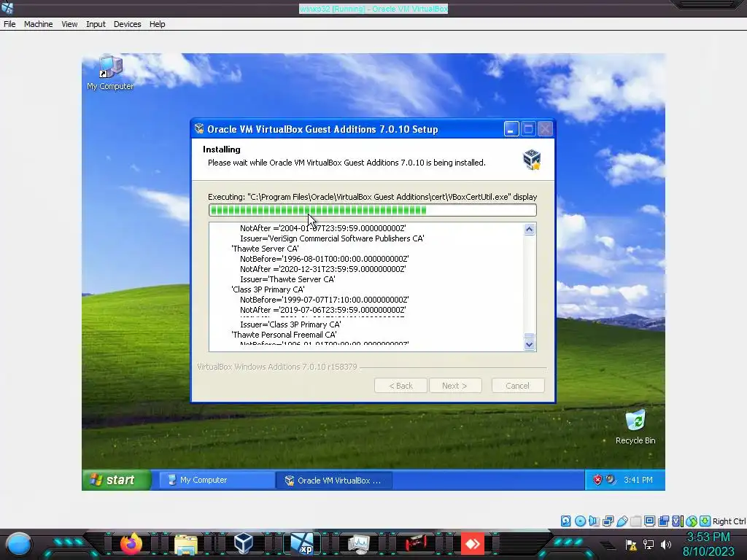Click the Recycle Bin desktop icon

click(x=635, y=427)
